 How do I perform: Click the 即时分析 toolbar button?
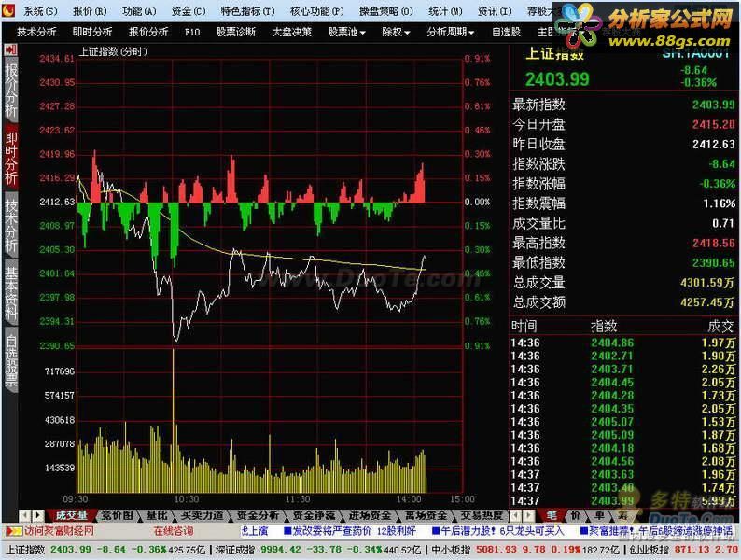92,32
